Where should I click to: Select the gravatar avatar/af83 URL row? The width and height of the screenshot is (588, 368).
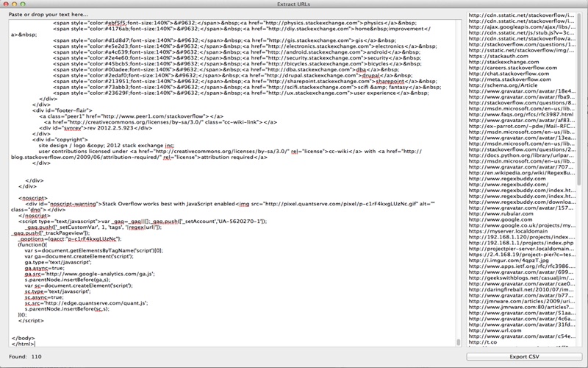pyautogui.click(x=521, y=120)
